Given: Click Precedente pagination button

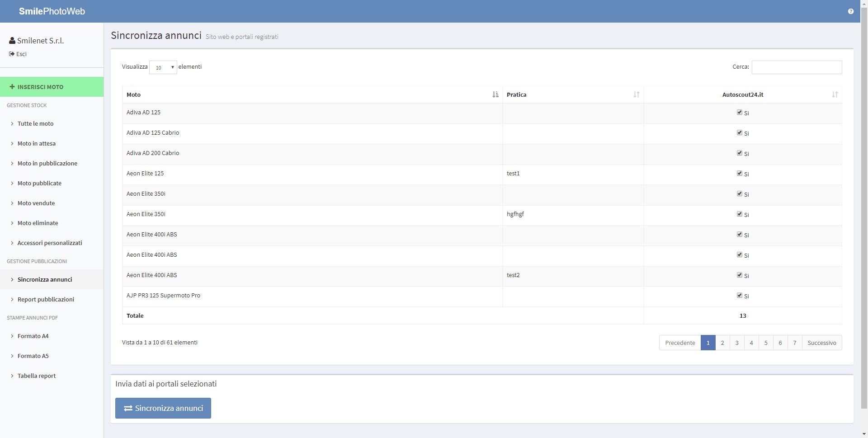Looking at the screenshot, I should (x=680, y=343).
